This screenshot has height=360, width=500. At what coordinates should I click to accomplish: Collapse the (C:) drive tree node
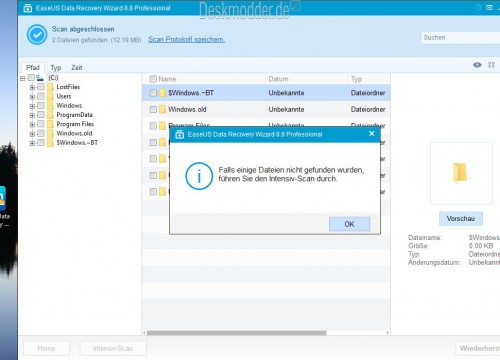click(22, 78)
